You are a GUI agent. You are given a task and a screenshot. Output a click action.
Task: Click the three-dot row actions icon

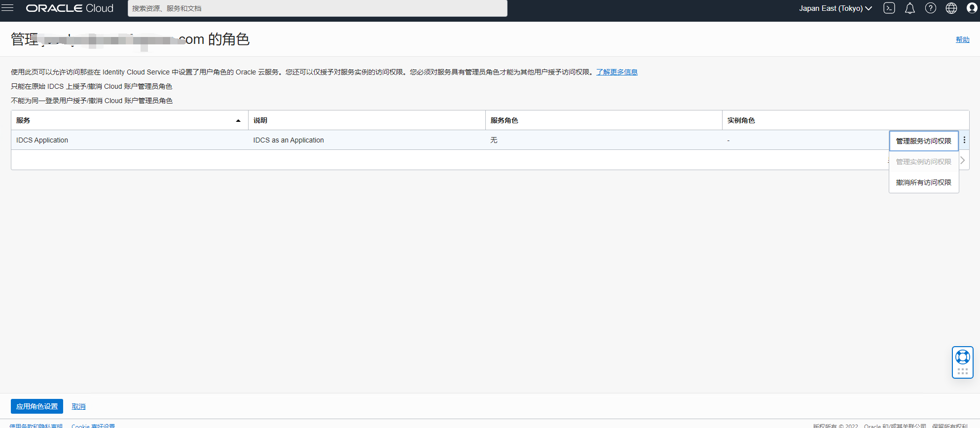[x=964, y=140]
